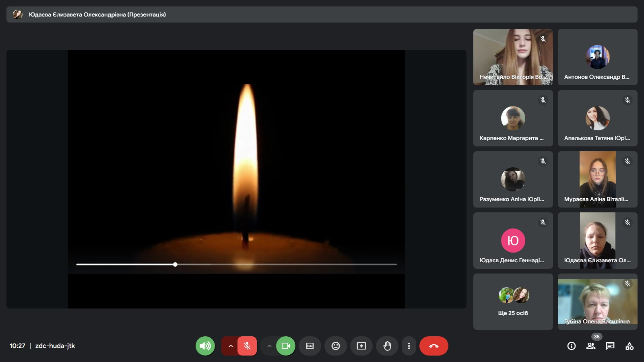Click muted mic icon on Юдаєва Єлизавета tile
The height and width of the screenshot is (362, 644).
(627, 222)
